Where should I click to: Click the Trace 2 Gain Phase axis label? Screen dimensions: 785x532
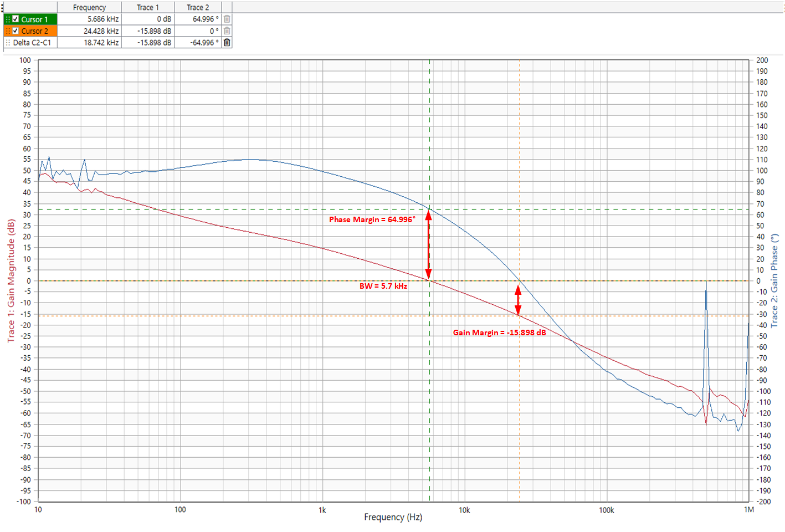click(774, 280)
